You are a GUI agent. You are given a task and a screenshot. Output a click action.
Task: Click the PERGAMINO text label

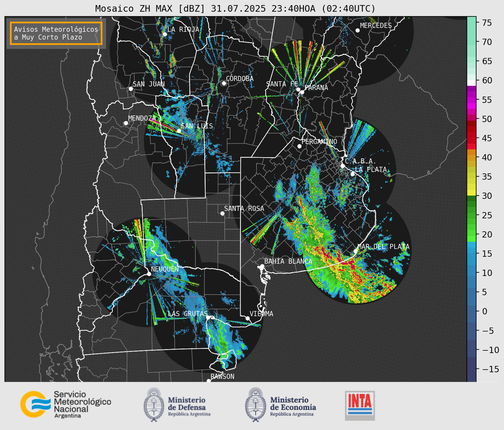(319, 141)
